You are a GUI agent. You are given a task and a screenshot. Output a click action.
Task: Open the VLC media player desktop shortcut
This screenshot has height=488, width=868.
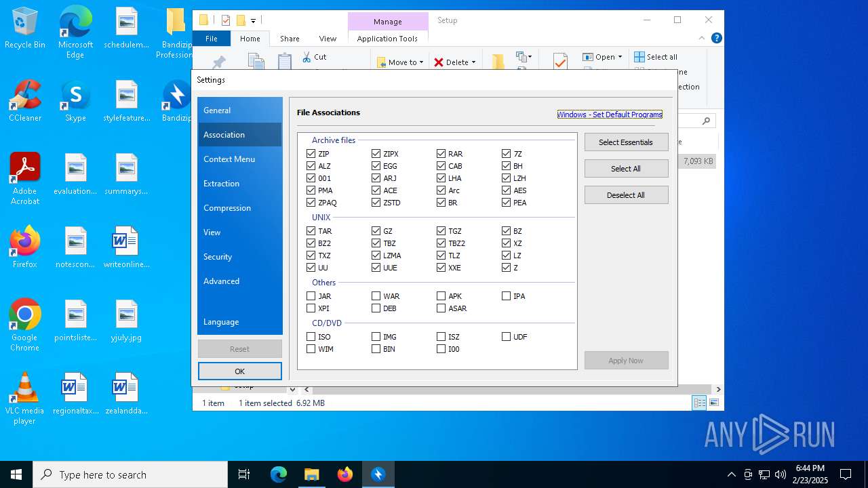click(x=25, y=399)
